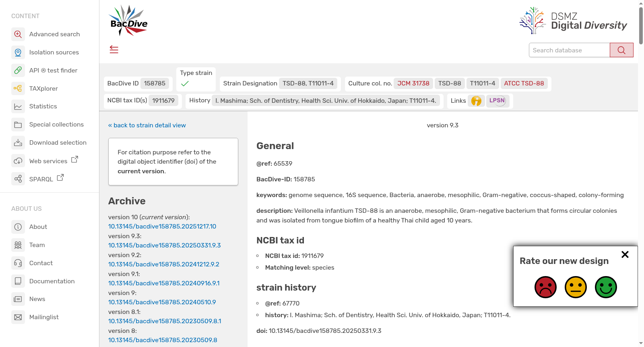Rate the design with red sad face

pyautogui.click(x=545, y=287)
